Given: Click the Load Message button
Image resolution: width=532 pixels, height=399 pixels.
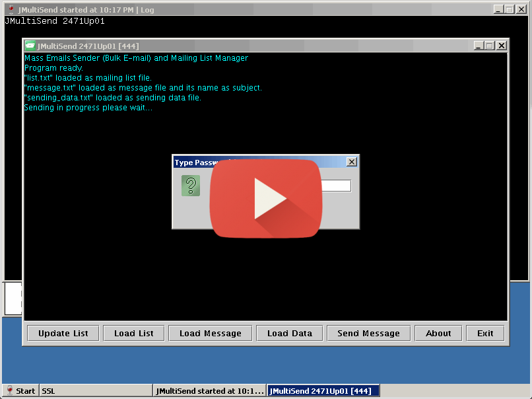Looking at the screenshot, I should (210, 334).
